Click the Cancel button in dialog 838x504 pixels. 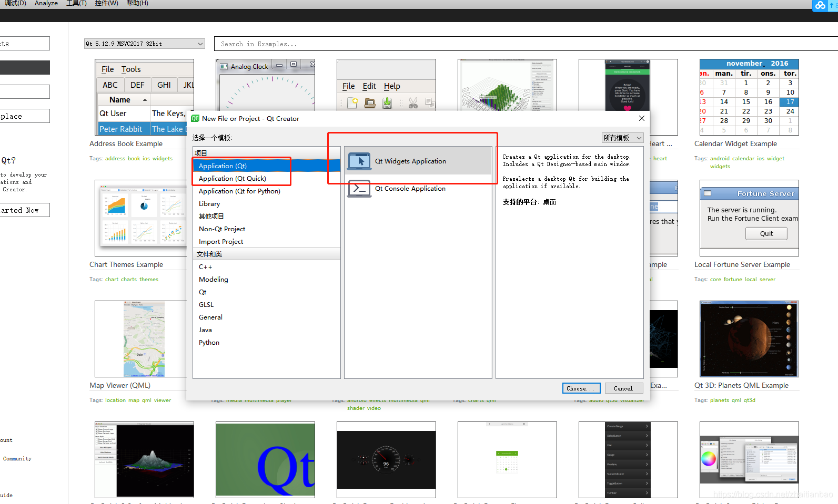(x=623, y=388)
